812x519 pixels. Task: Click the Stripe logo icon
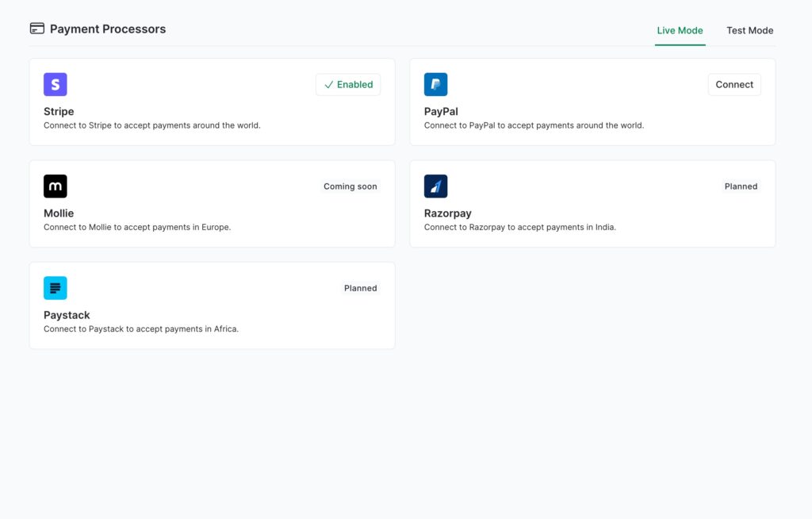click(56, 84)
